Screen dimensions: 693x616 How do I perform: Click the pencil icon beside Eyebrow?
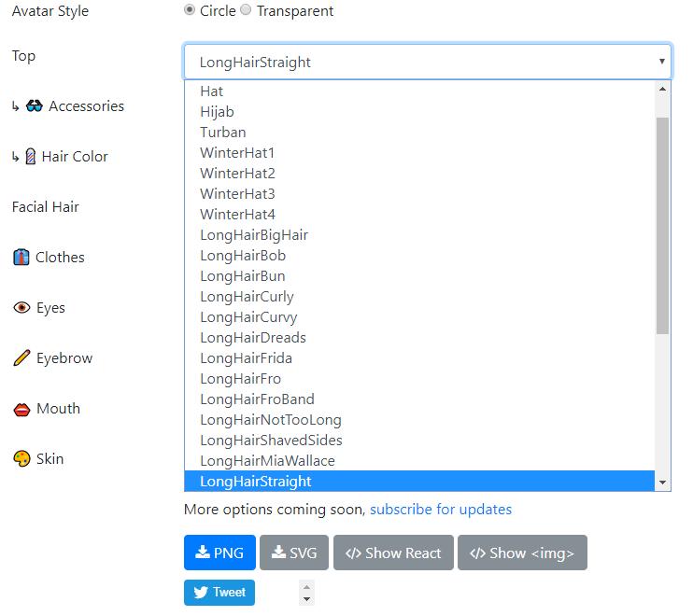click(21, 358)
